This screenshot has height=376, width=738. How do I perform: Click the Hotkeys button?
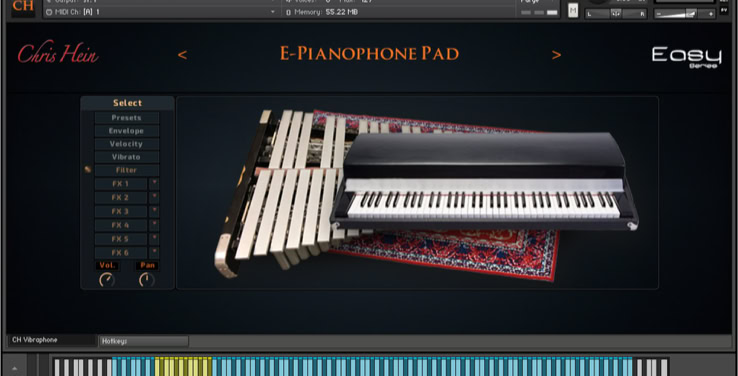pyautogui.click(x=144, y=341)
